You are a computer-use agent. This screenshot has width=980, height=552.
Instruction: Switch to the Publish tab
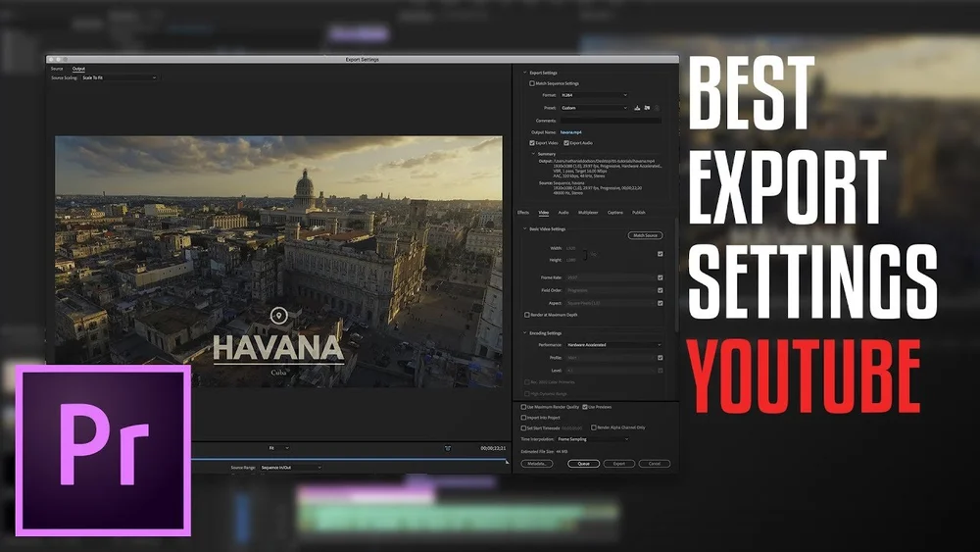pos(639,213)
